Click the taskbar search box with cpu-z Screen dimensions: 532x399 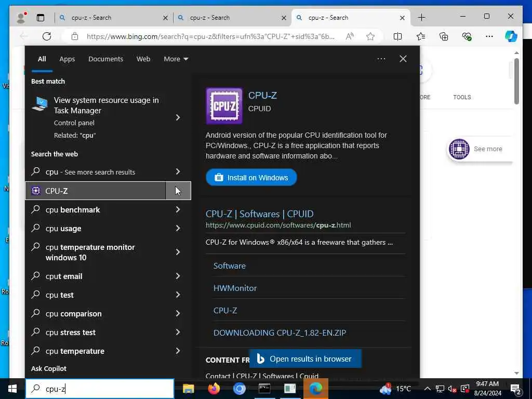[x=100, y=389]
